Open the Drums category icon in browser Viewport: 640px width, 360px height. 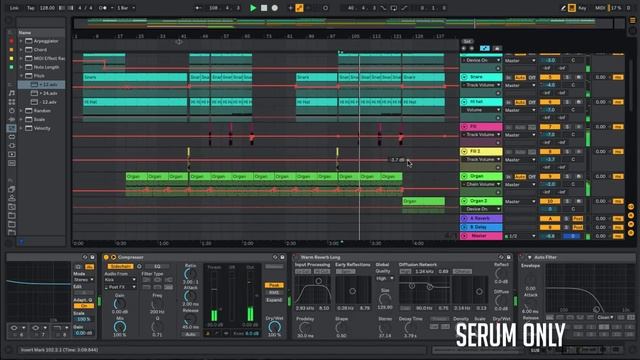tap(11, 102)
